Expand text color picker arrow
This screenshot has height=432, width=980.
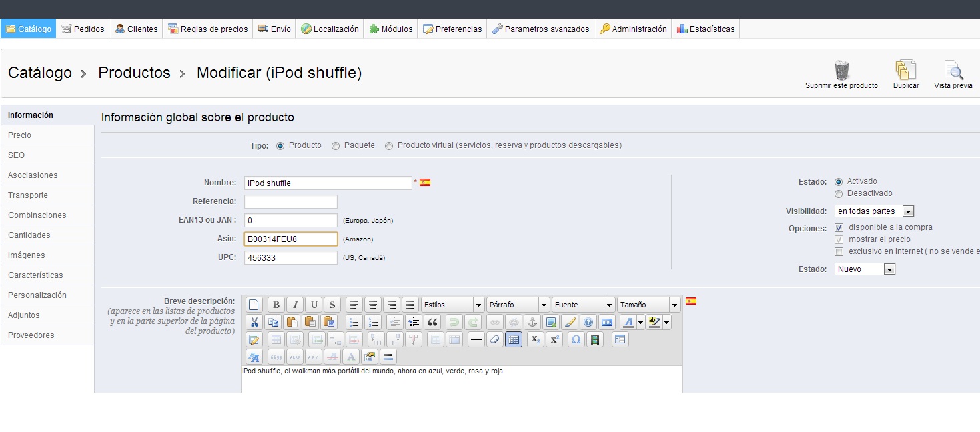click(641, 322)
